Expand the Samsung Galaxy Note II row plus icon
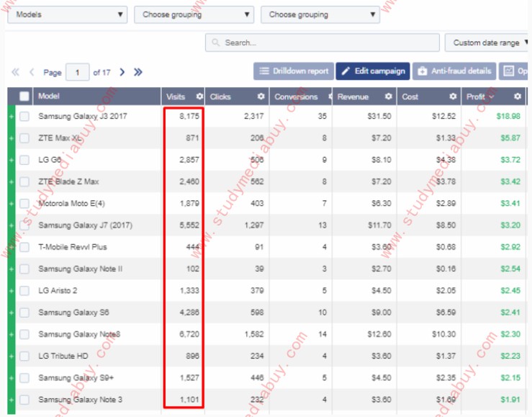Image resolution: width=532 pixels, height=417 pixels. pyautogui.click(x=12, y=269)
